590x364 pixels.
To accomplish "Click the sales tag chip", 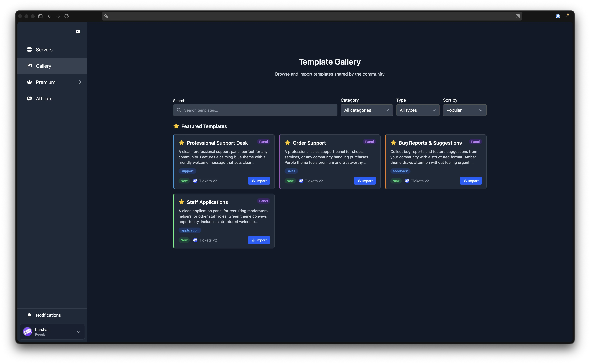I will pyautogui.click(x=291, y=171).
